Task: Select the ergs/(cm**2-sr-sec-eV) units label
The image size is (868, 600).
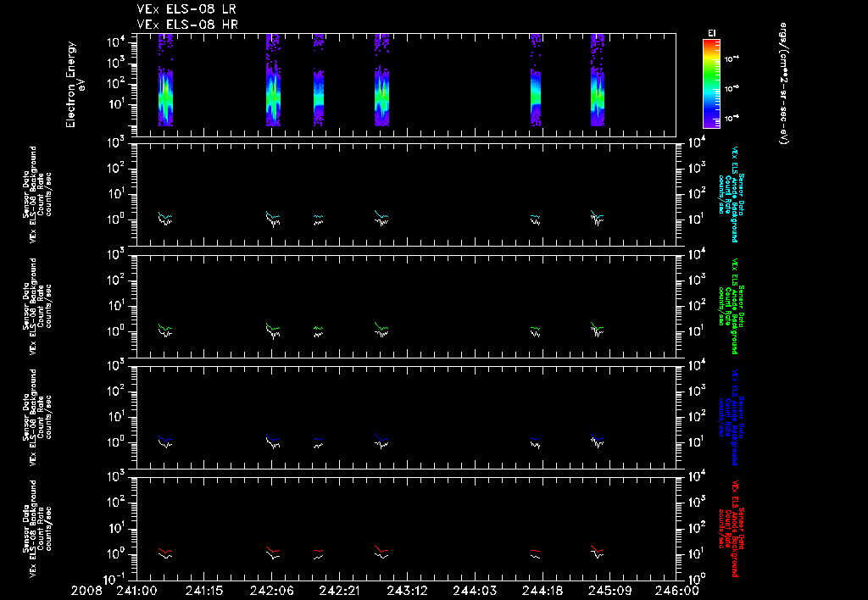Action: tap(782, 83)
